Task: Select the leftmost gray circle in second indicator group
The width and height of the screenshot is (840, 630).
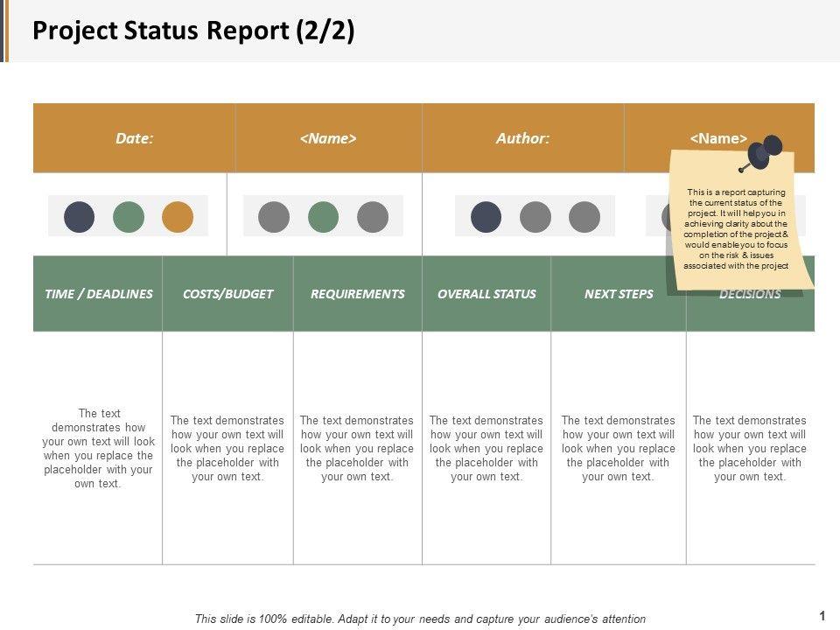Action: pos(274,216)
